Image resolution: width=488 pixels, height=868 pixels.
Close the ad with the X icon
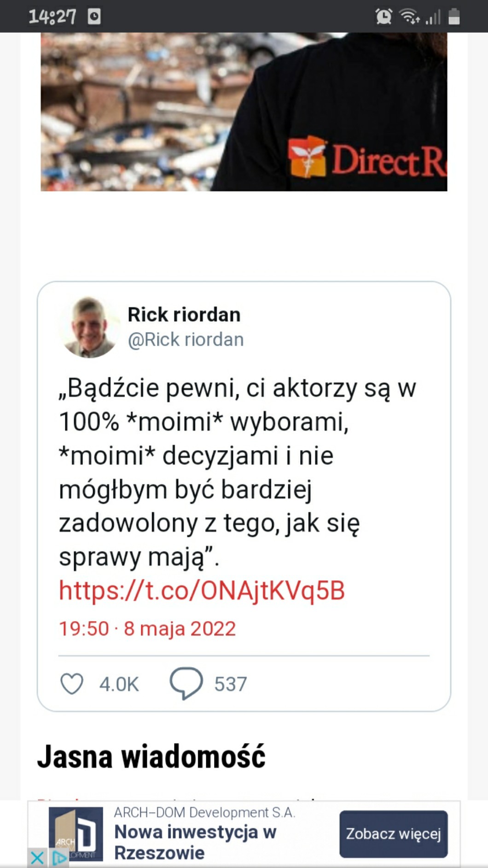tap(37, 858)
